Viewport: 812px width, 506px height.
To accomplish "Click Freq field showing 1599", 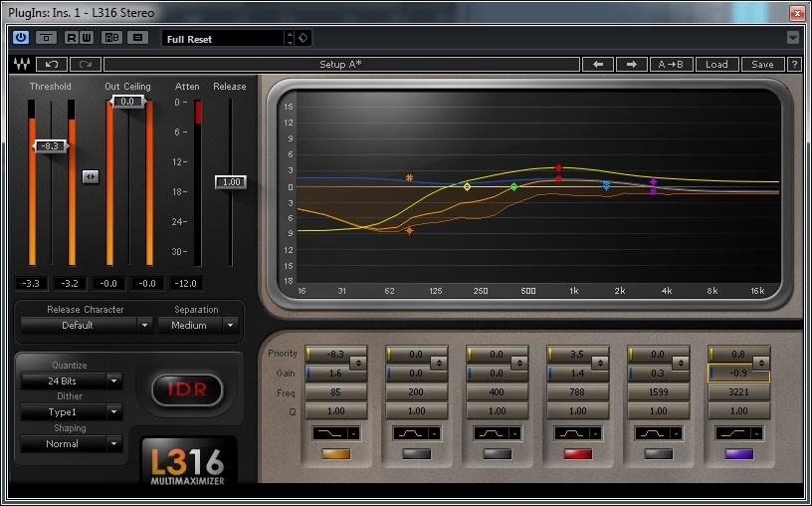I will (658, 392).
